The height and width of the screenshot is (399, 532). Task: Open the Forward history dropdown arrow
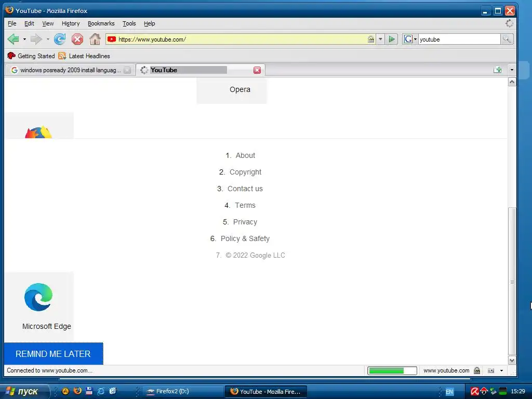[x=48, y=39]
